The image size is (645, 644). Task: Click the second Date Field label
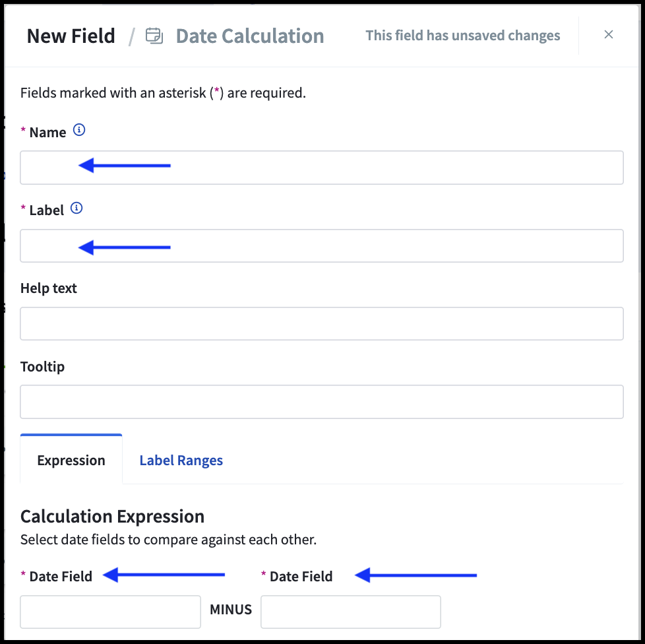click(x=301, y=576)
